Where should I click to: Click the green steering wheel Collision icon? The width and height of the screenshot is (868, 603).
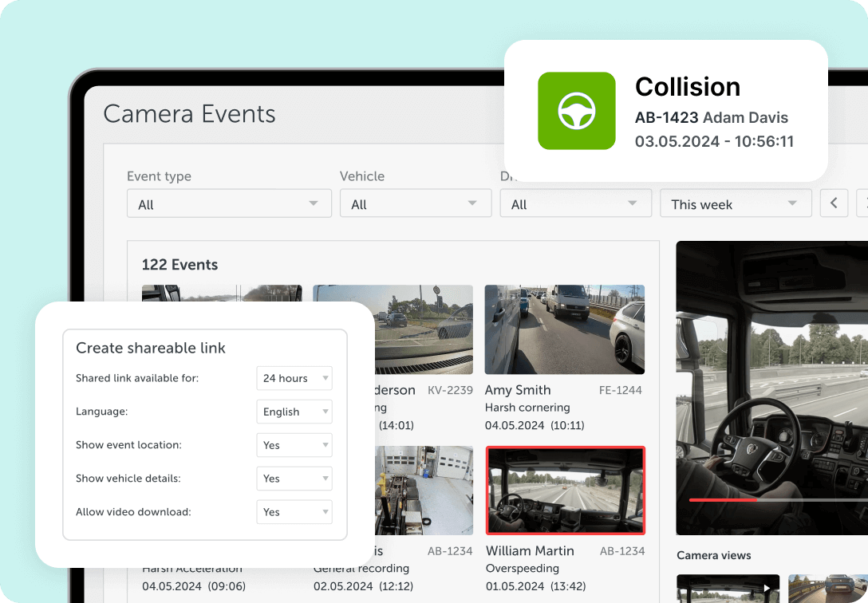click(x=576, y=111)
